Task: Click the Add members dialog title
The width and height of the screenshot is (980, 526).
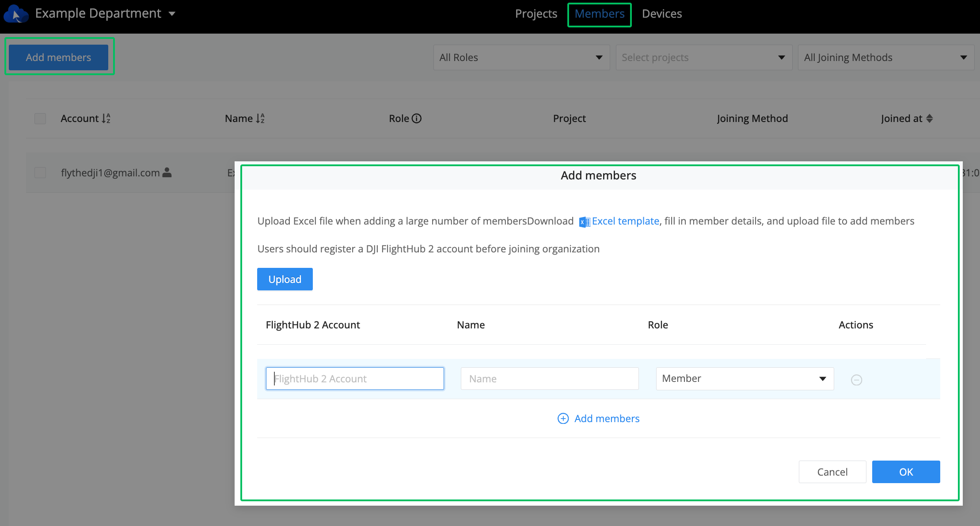Action: point(598,175)
